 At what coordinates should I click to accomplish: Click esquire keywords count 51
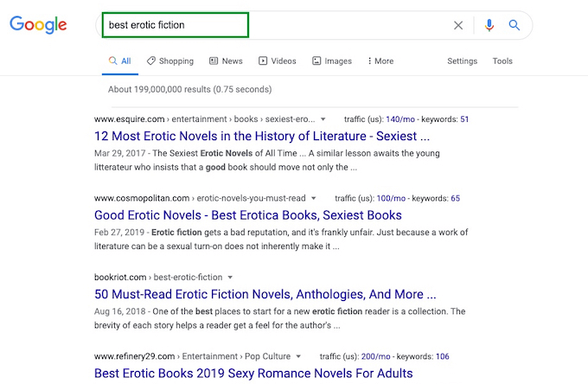(x=464, y=119)
